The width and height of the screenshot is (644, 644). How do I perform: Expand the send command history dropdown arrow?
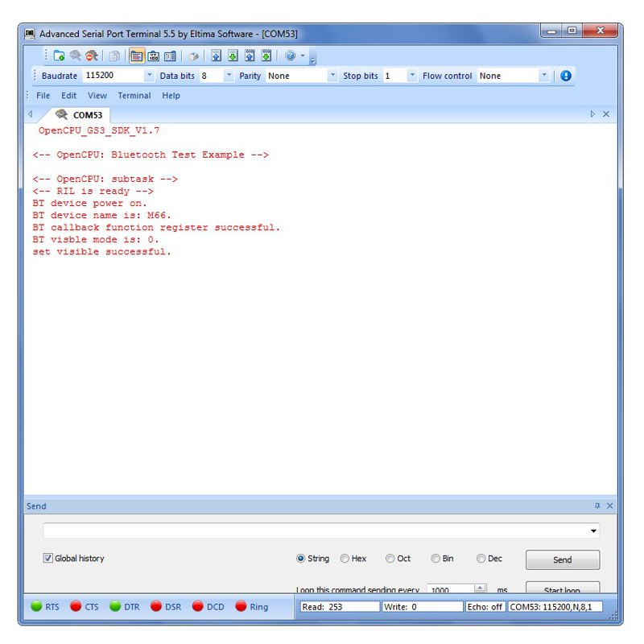[593, 530]
